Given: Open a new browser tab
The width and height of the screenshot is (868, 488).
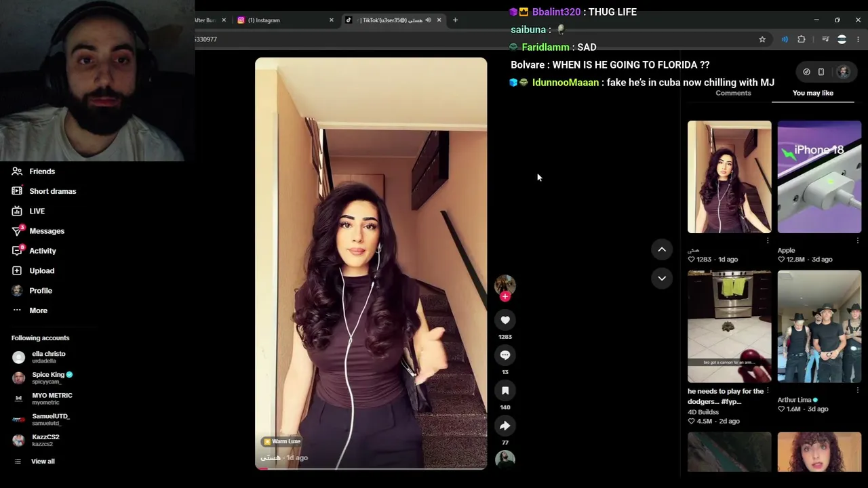Looking at the screenshot, I should (455, 20).
